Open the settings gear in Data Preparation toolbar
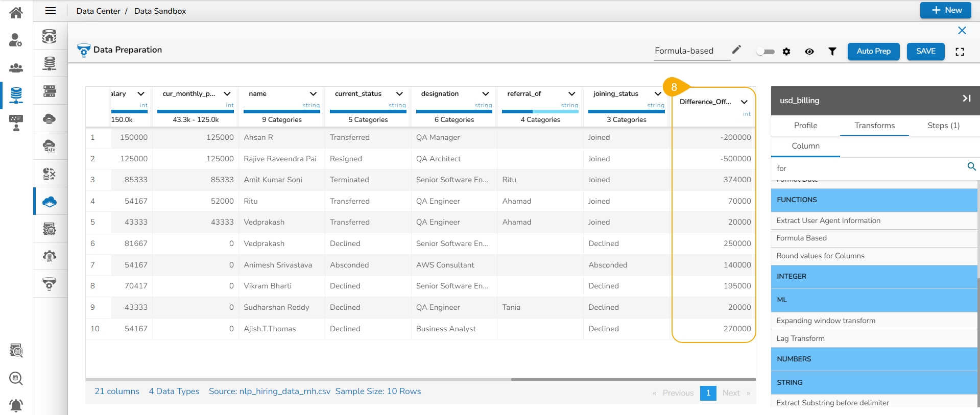This screenshot has width=980, height=415. tap(786, 52)
